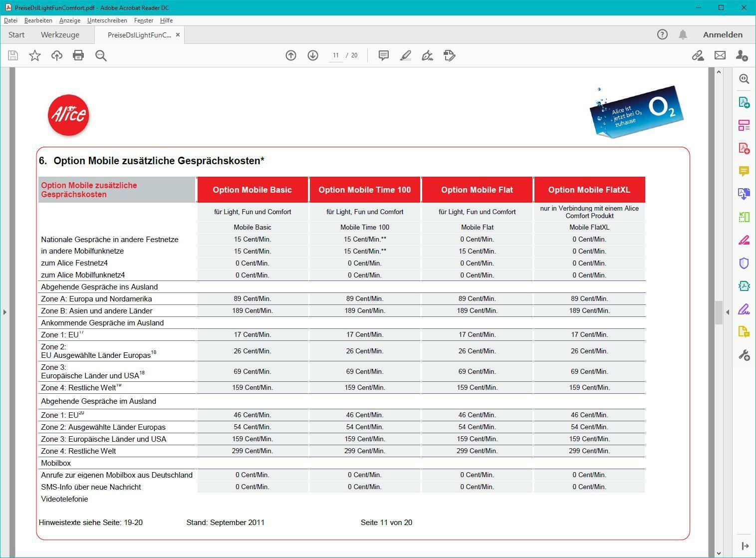
Task: Select the Highlight text tool
Action: [406, 55]
